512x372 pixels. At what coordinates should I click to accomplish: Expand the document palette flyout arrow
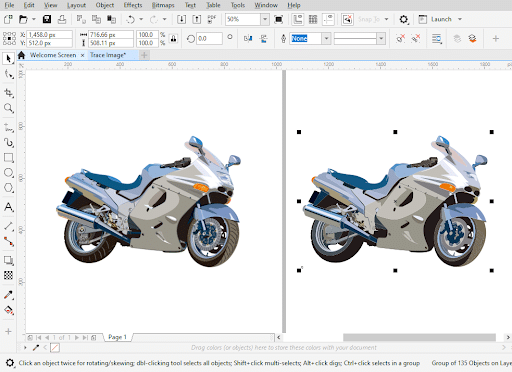click(x=25, y=348)
